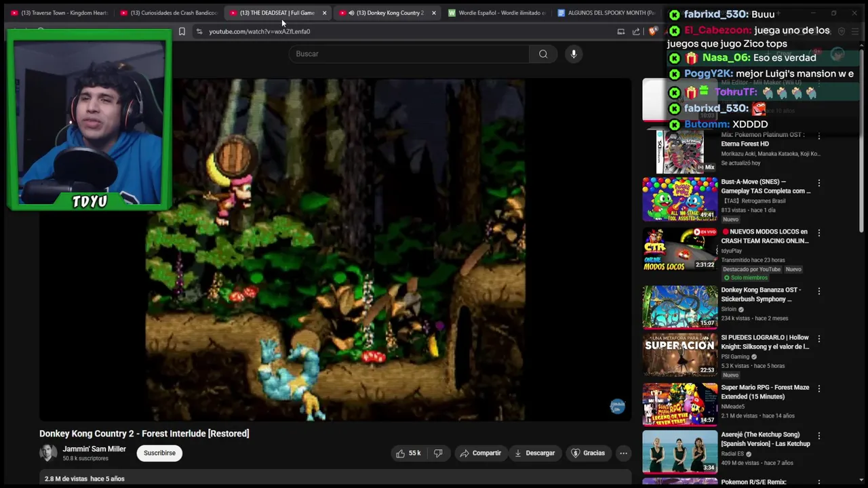Open title Bust-A-Move (SNES) Gameplay TAS
Viewport: 868px width, 488px height.
point(766,186)
